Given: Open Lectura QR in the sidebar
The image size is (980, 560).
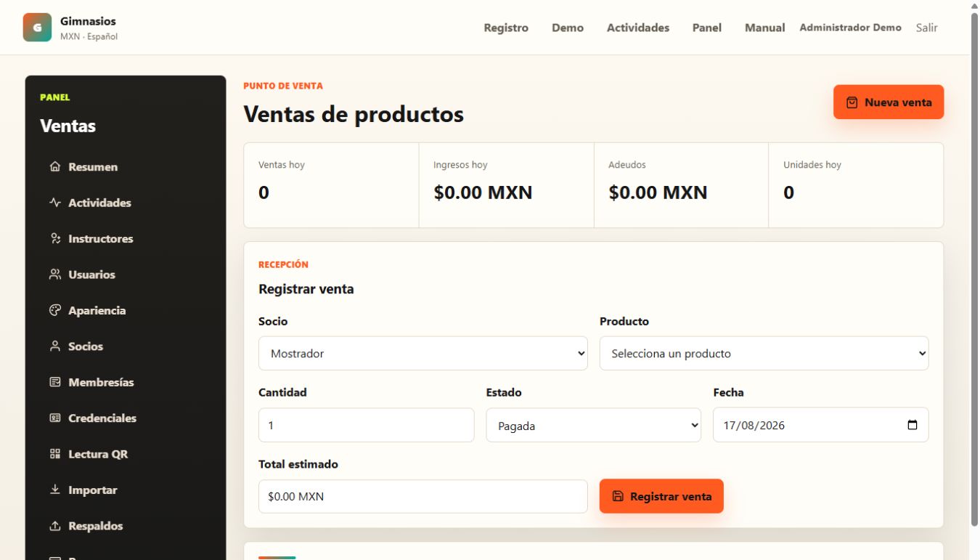Looking at the screenshot, I should (x=126, y=454).
